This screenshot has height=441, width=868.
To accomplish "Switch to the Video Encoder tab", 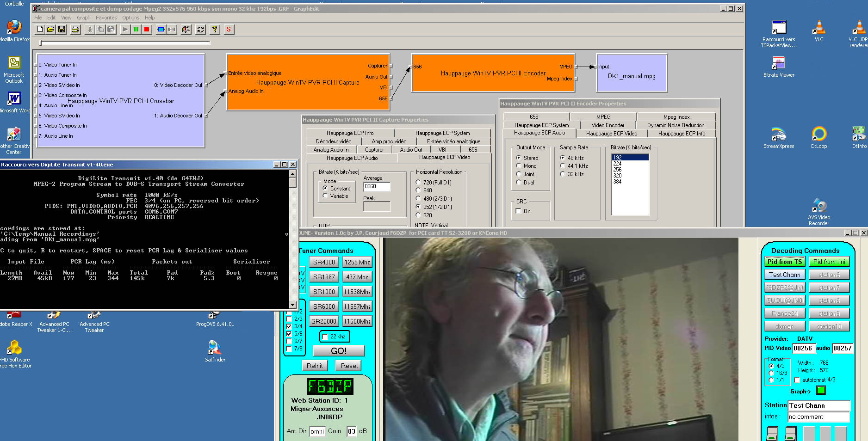I will pyautogui.click(x=608, y=125).
